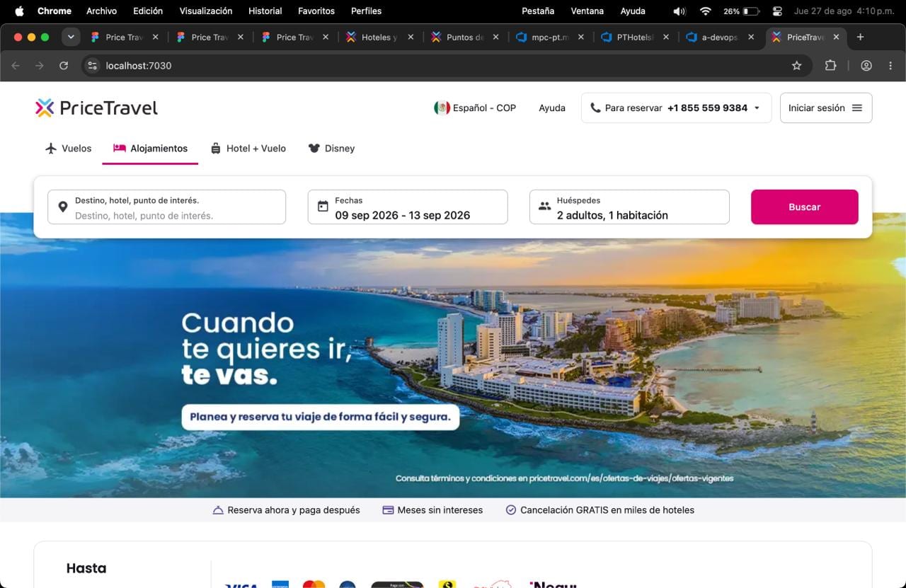The width and height of the screenshot is (906, 588).
Task: Focus the Destino, hotel, punto de interés field
Action: pyautogui.click(x=166, y=207)
